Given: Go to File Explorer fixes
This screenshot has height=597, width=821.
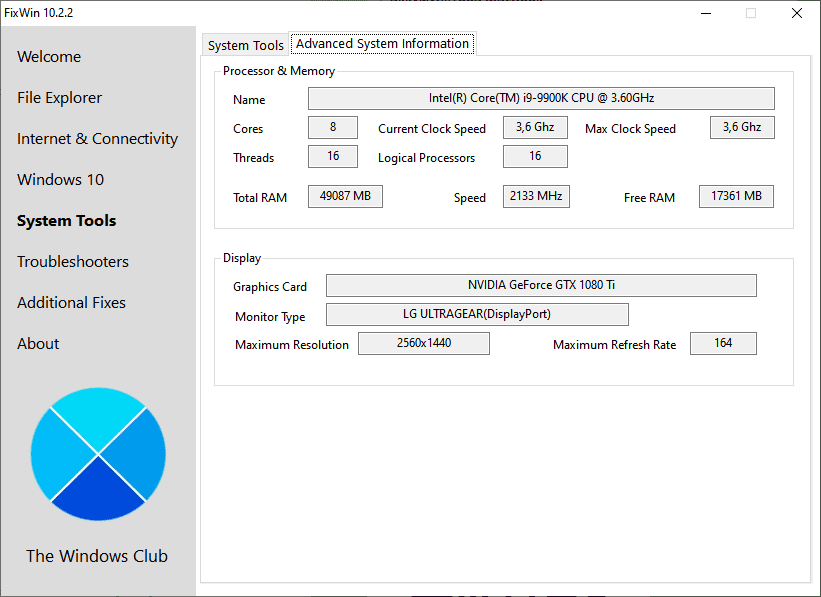Looking at the screenshot, I should coord(59,97).
